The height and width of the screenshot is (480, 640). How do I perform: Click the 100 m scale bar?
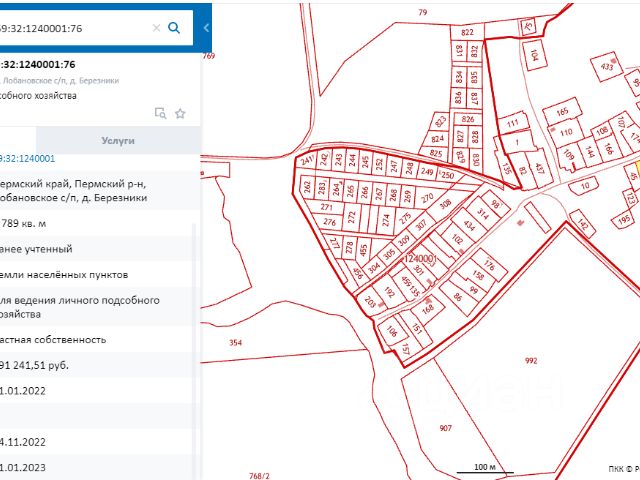485,468
